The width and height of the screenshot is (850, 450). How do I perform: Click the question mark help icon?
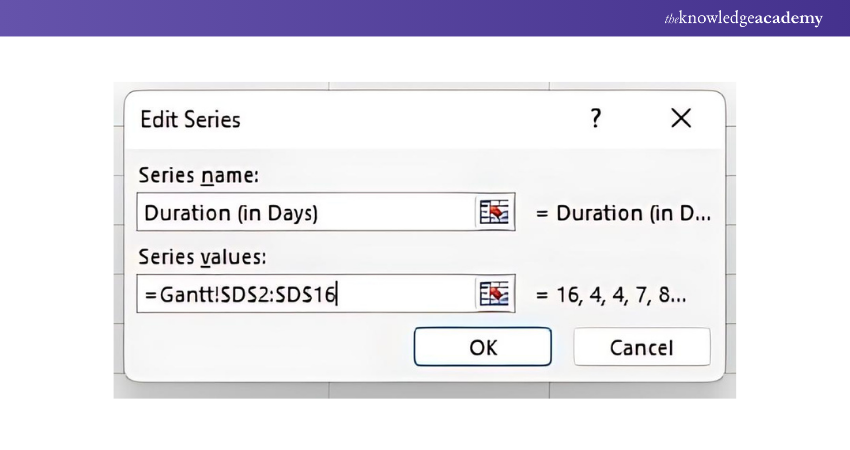(x=596, y=119)
